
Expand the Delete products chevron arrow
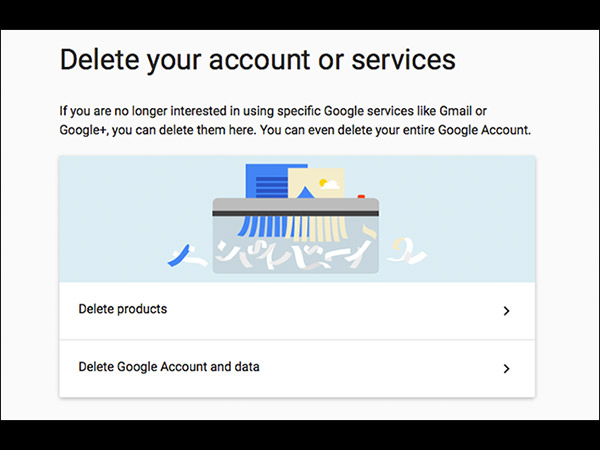point(506,311)
